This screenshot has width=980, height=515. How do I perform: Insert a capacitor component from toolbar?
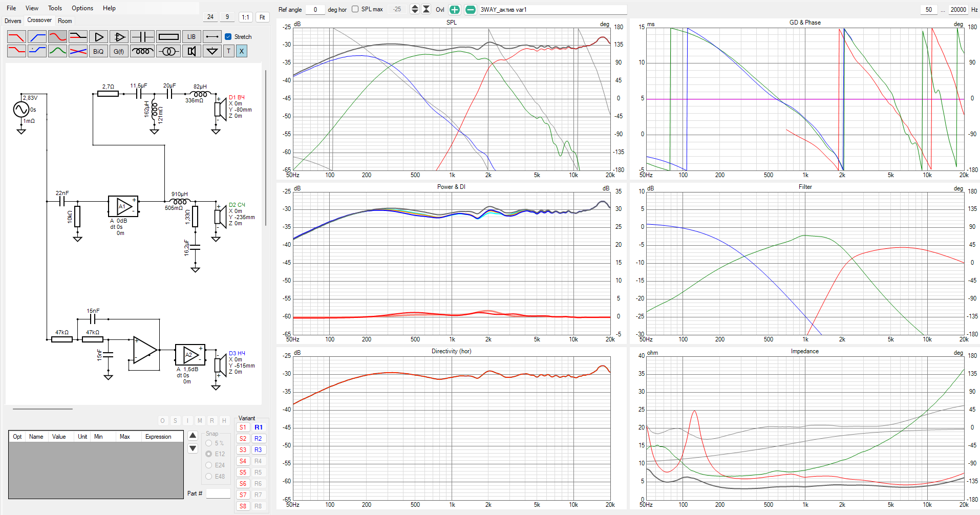point(142,37)
